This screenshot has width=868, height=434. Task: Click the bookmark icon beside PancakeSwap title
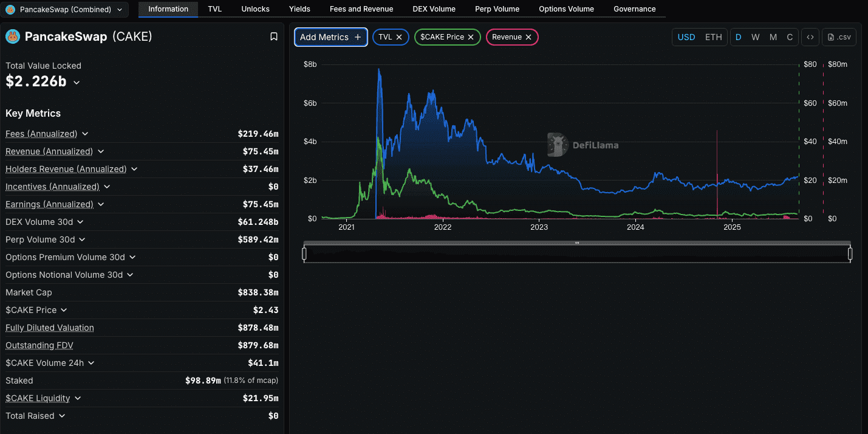coord(274,36)
